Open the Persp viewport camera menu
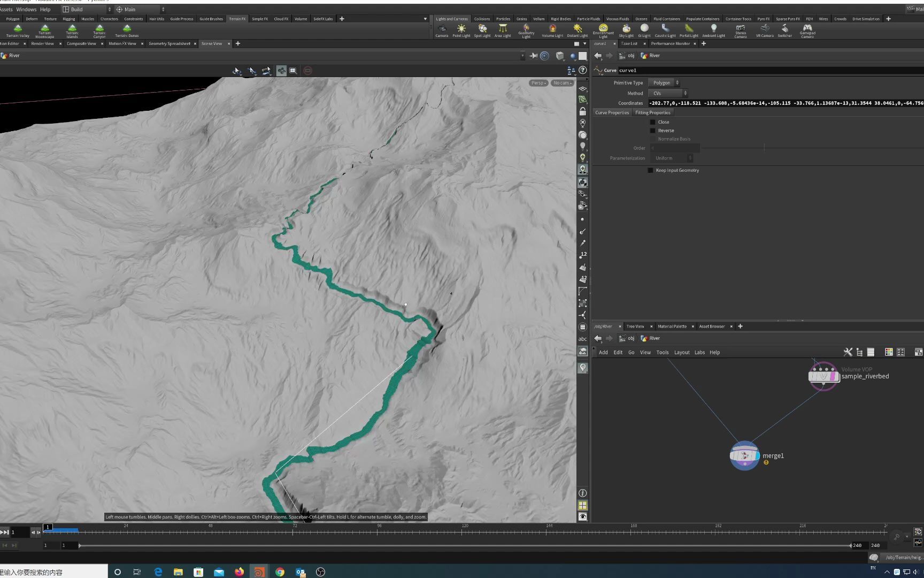 (538, 83)
